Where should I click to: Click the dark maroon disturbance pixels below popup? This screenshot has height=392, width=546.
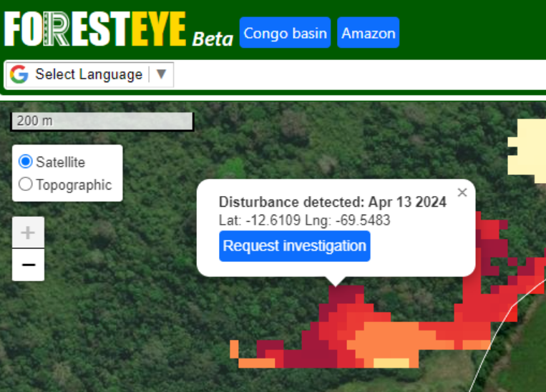343,293
